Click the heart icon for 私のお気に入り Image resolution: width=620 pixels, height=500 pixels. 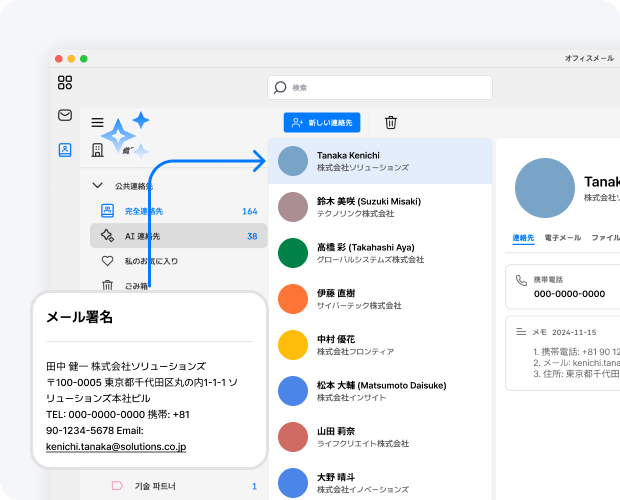(107, 261)
